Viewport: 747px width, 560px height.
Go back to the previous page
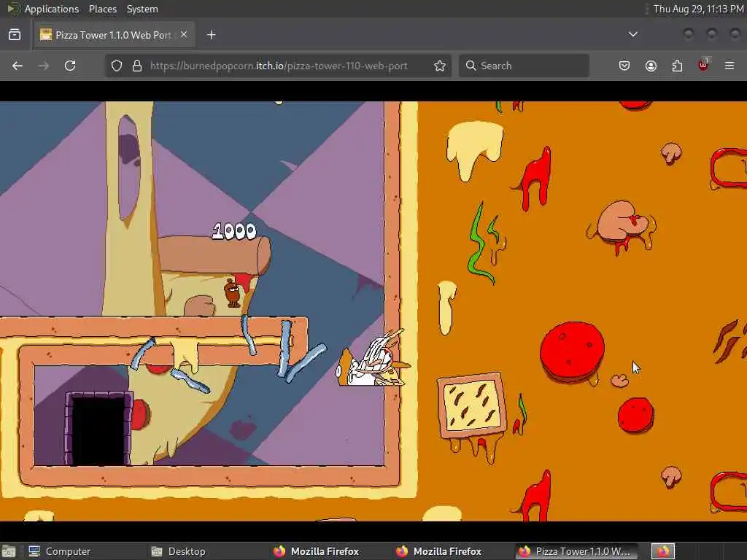(x=18, y=66)
